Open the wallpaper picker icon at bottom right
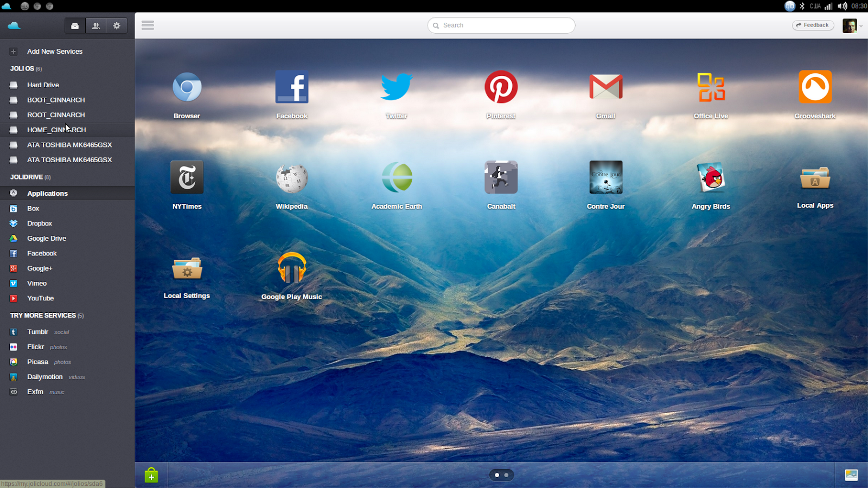Screen dimensions: 868x488 click(851, 475)
